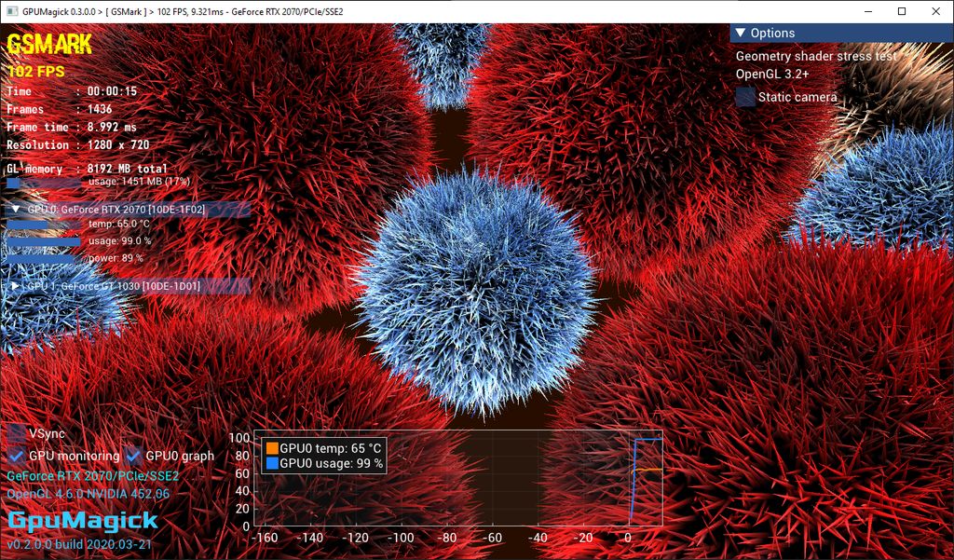Click the 'Frame time : 8.992 ms' line

tap(72, 128)
